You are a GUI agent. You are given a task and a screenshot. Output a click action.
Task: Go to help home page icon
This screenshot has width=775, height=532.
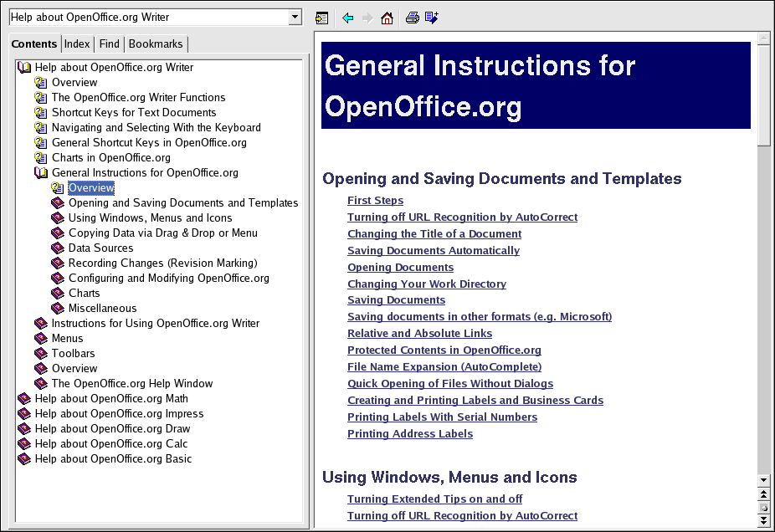pos(387,18)
